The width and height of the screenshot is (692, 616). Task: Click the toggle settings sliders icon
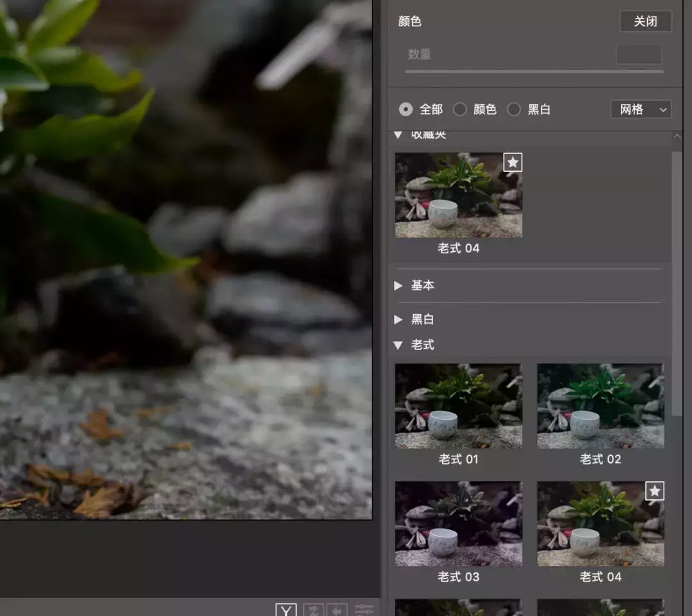[x=364, y=610]
